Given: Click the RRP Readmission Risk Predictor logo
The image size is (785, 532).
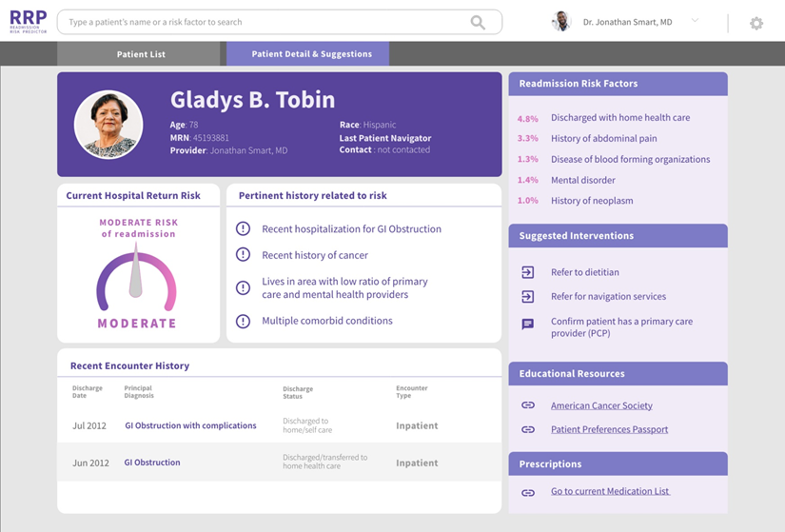Looking at the screenshot, I should tap(28, 22).
